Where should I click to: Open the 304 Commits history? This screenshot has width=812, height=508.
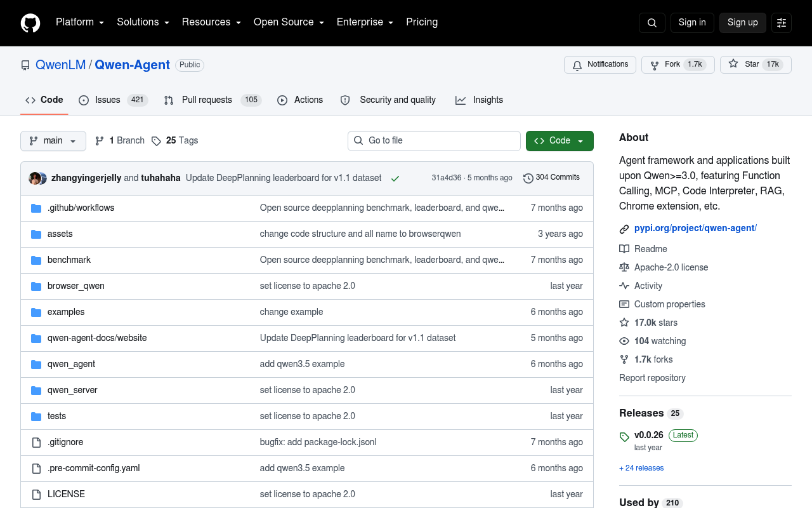click(x=551, y=178)
